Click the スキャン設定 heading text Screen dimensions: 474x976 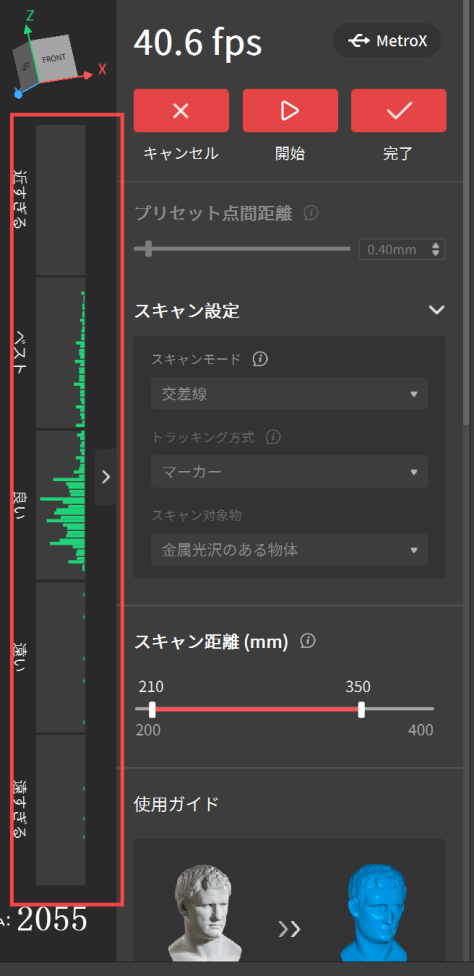point(187,311)
